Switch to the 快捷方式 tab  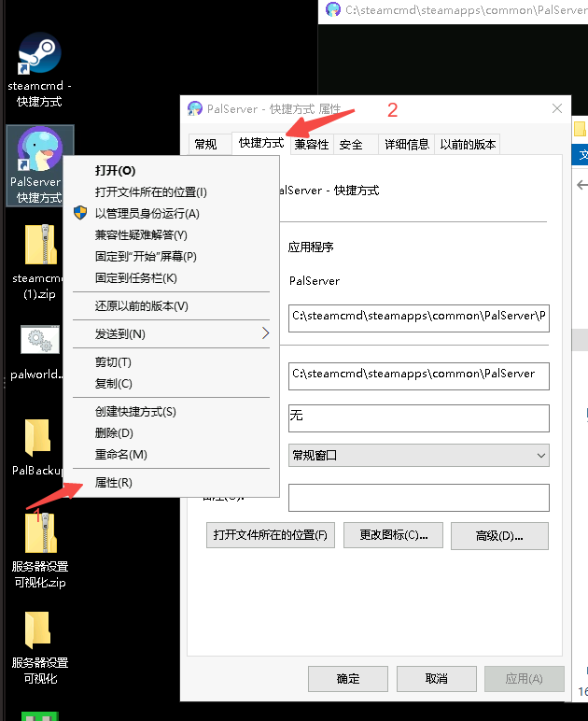[x=261, y=143]
